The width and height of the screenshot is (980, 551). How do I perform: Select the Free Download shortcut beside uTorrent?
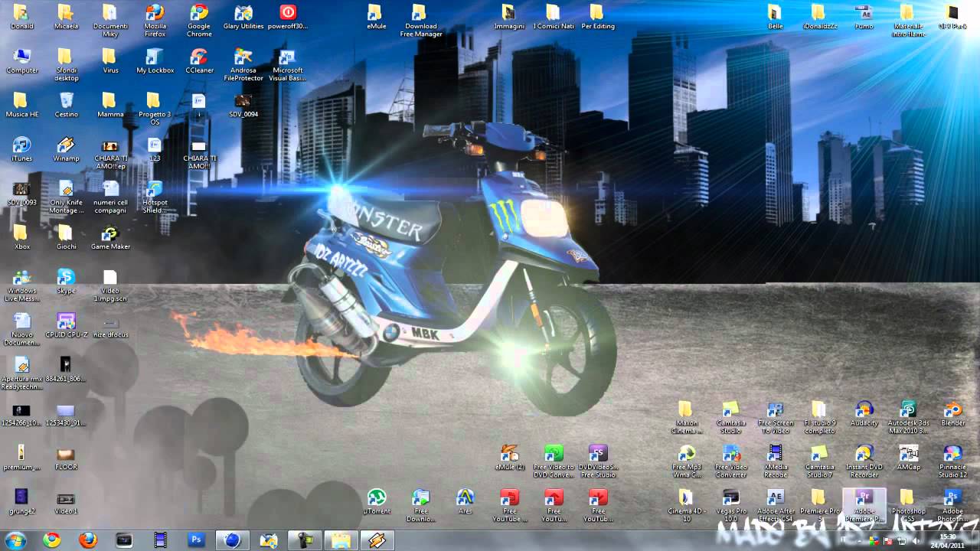421,506
